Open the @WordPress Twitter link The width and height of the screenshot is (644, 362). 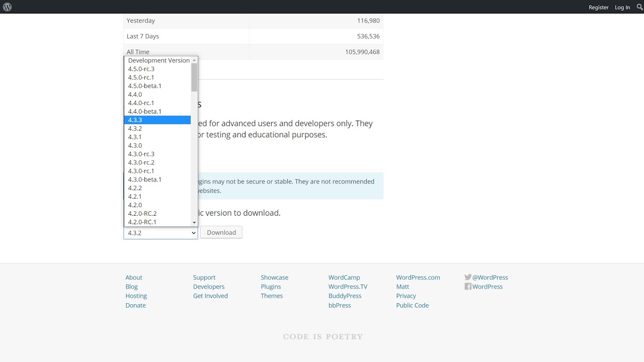(490, 278)
